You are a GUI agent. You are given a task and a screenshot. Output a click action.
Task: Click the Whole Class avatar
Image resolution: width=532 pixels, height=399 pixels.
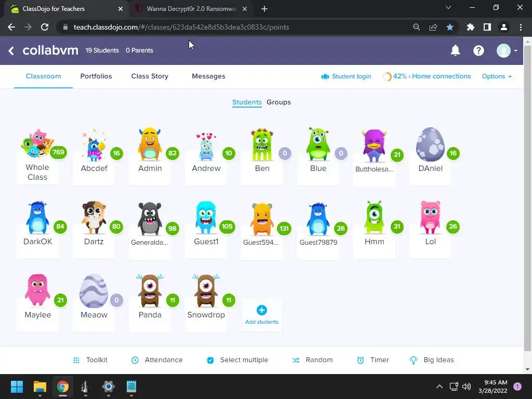coord(37,143)
